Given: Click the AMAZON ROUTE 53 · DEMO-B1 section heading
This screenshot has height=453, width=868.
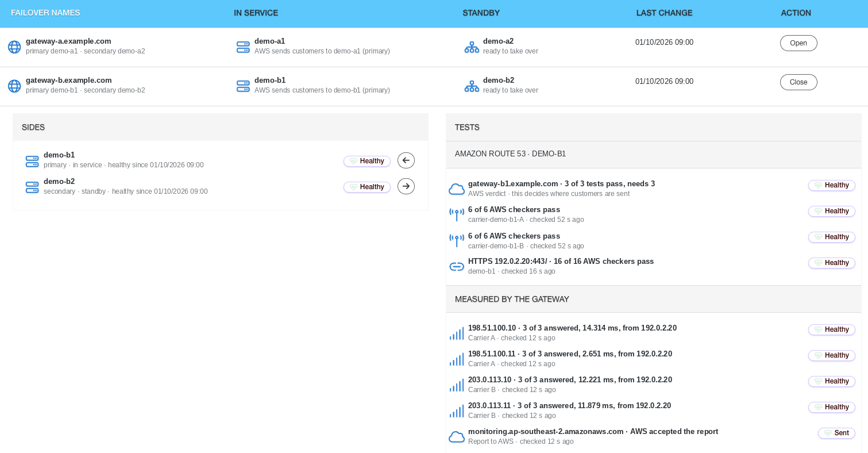Looking at the screenshot, I should pos(654,154).
